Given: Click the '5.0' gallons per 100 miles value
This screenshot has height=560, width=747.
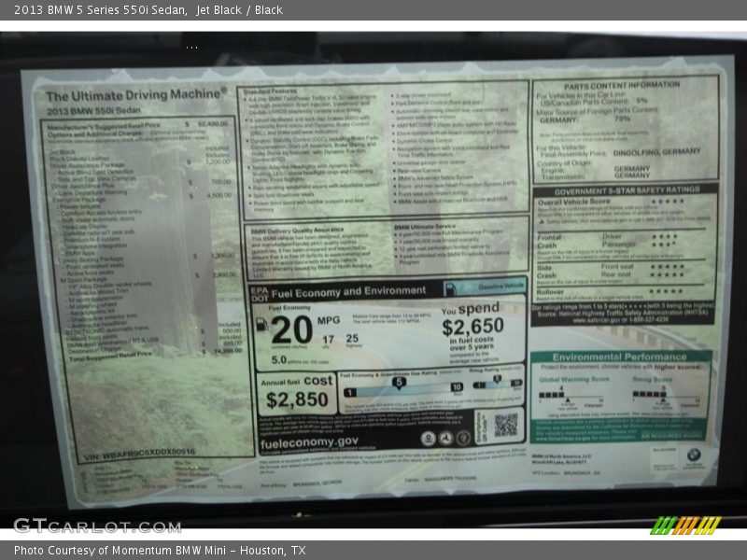Looking at the screenshot, I should (278, 360).
